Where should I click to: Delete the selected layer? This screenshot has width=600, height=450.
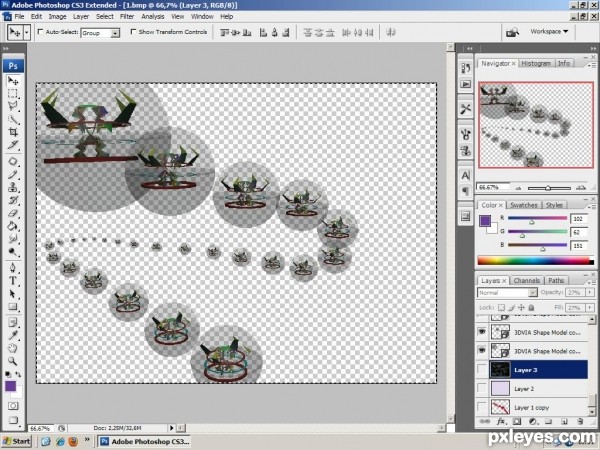tap(580, 421)
